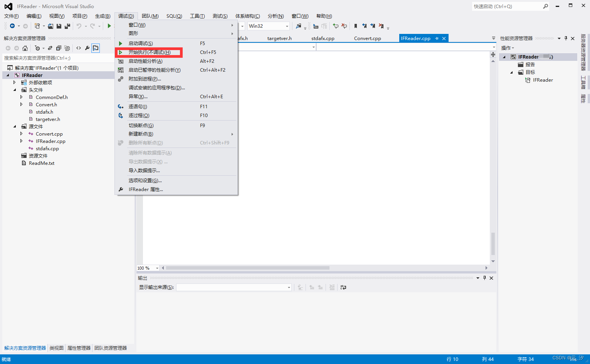Click the Open File toolbar icon

pos(50,26)
